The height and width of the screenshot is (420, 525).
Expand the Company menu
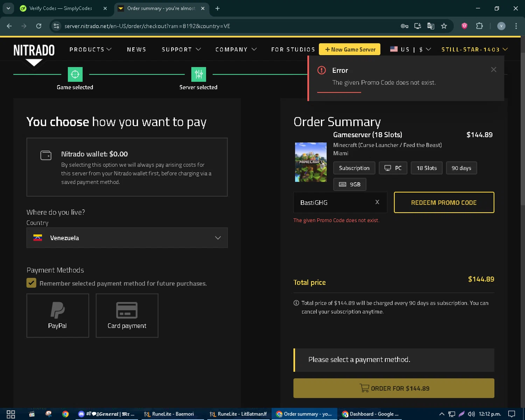(x=236, y=49)
